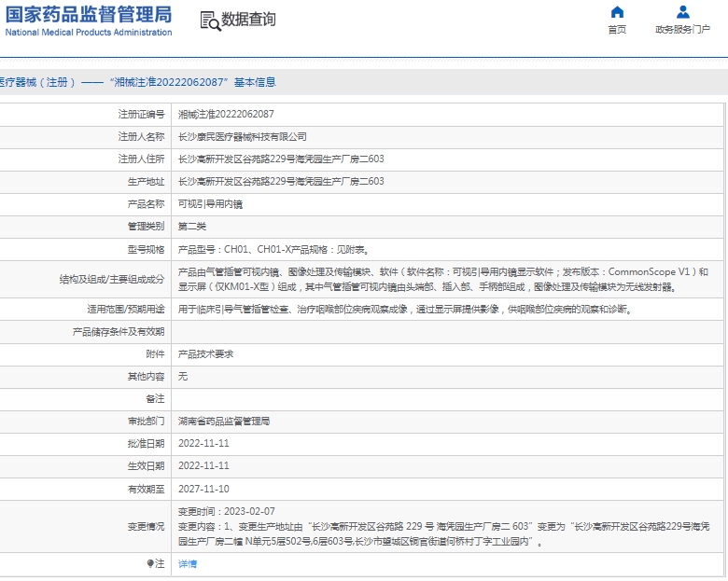Viewport: 728px width, 581px height.
Task: Click the 数据查询 search document icon
Action: click(x=210, y=21)
